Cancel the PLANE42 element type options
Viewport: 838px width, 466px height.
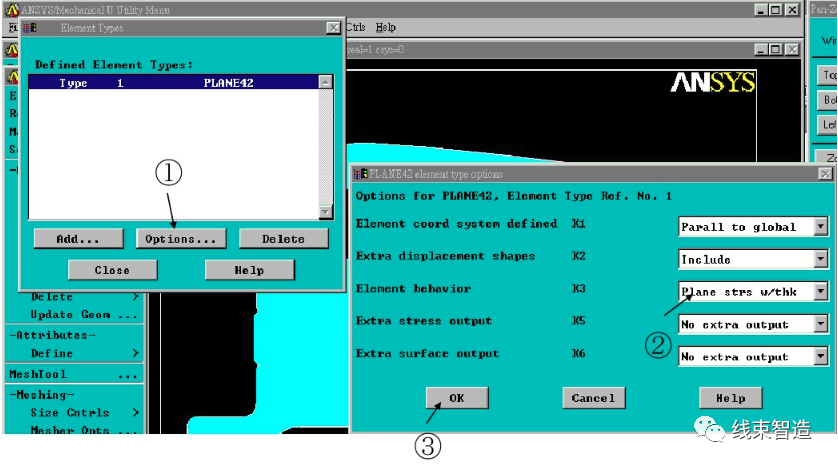coord(593,398)
